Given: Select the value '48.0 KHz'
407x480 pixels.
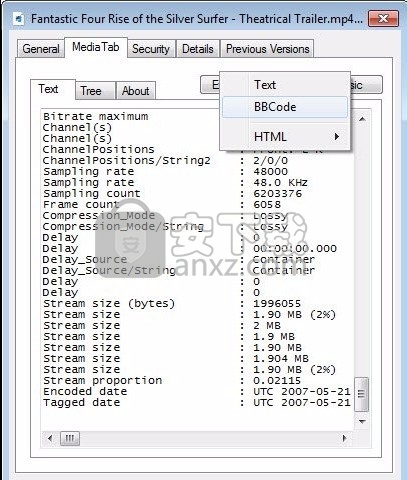Looking at the screenshot, I should (280, 183).
